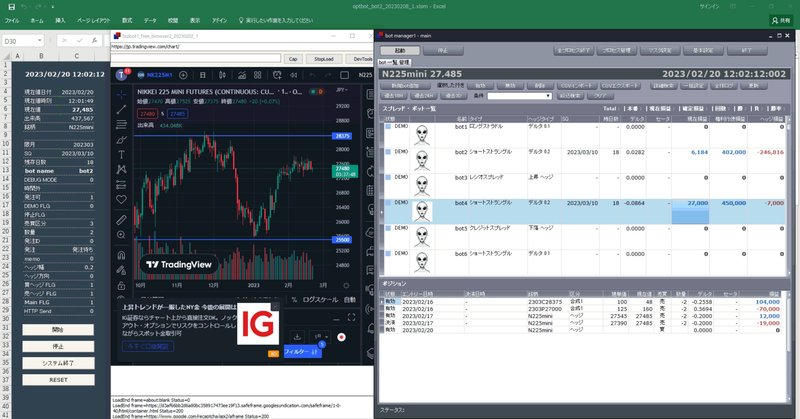Image resolution: width=800 pixels, height=419 pixels.
Task: Click the blue フィルター button under the chart
Action: coord(303,352)
